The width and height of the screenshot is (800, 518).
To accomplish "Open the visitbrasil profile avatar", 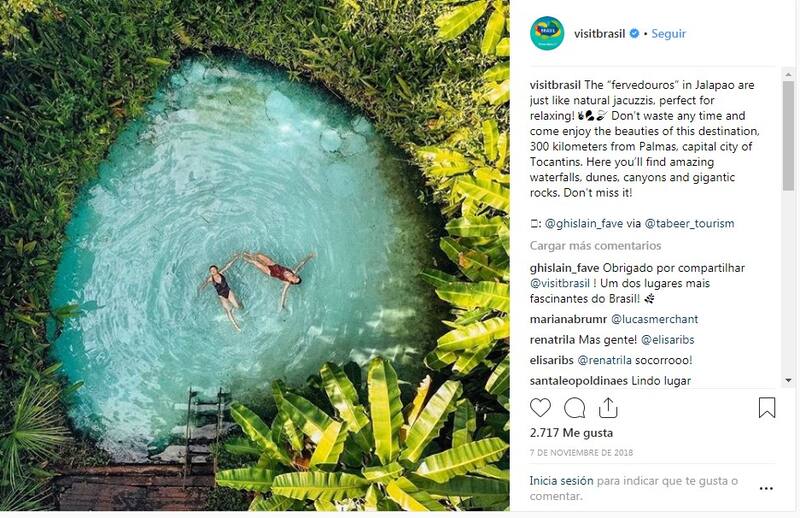I will tap(547, 34).
